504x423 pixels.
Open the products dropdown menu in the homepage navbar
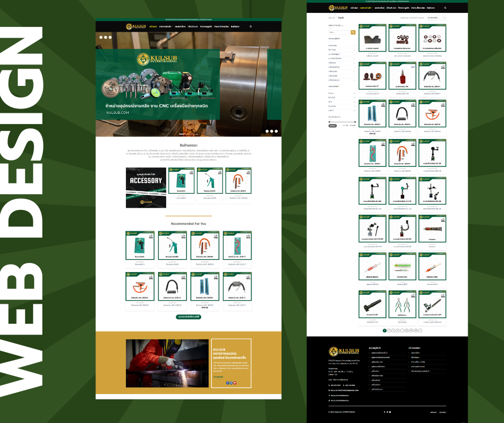[x=165, y=26]
